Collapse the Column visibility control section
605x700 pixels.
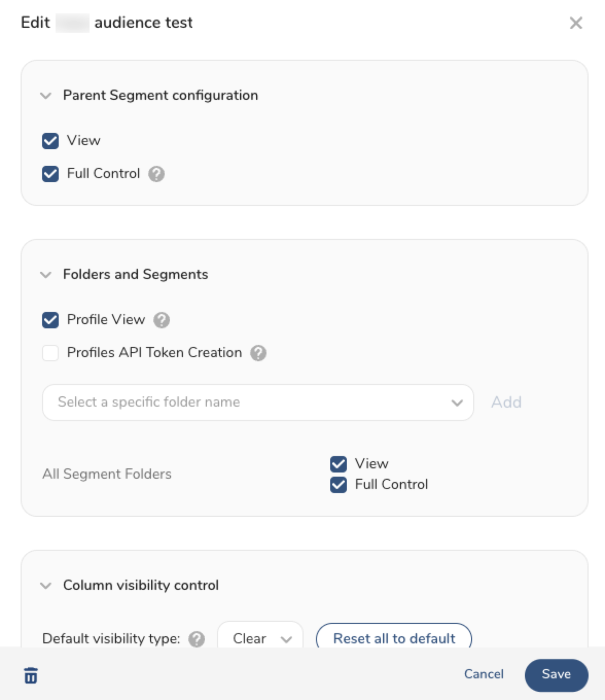click(46, 586)
